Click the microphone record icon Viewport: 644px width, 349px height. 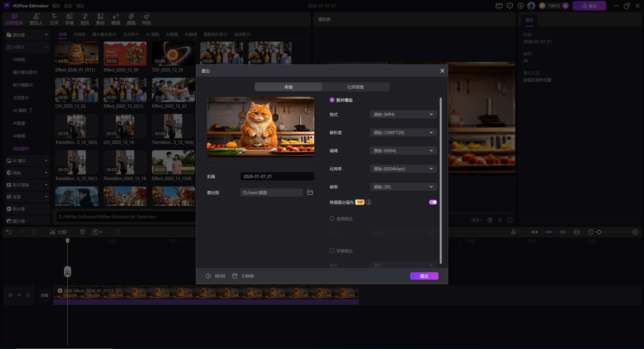pyautogui.click(x=513, y=232)
